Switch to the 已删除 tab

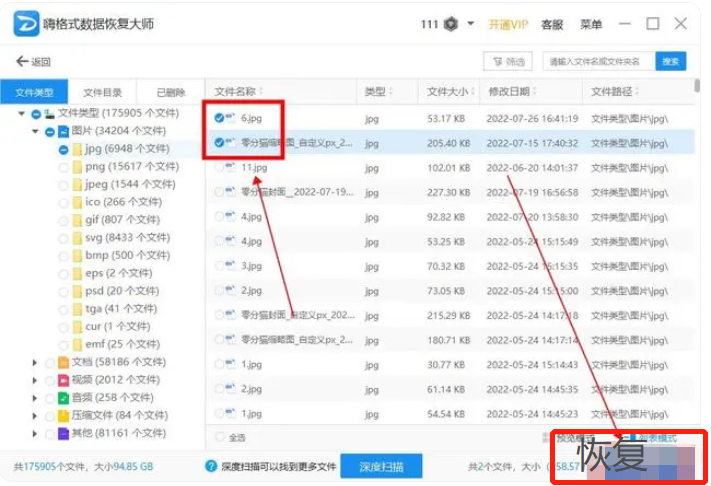pos(170,92)
